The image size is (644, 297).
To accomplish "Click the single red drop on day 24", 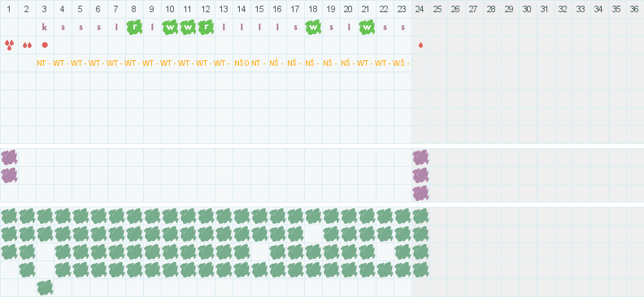I will (x=420, y=46).
